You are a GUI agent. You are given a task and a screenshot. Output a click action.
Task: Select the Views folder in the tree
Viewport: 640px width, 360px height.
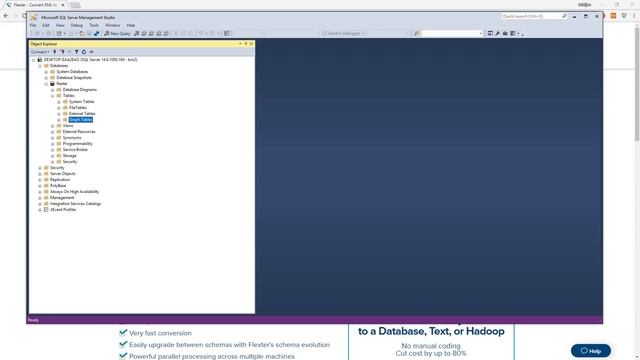click(68, 126)
